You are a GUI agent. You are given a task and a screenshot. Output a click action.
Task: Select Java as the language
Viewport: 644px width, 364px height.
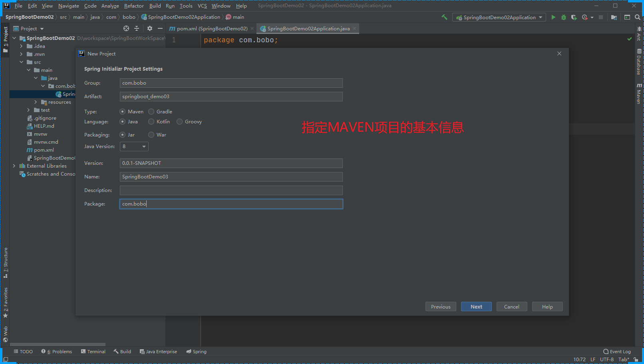[123, 122]
